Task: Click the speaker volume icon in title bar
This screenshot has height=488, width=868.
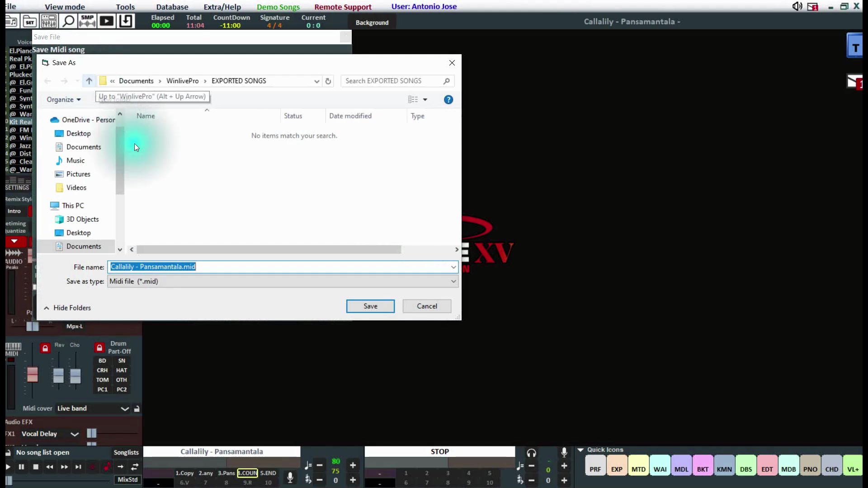Action: tap(797, 6)
